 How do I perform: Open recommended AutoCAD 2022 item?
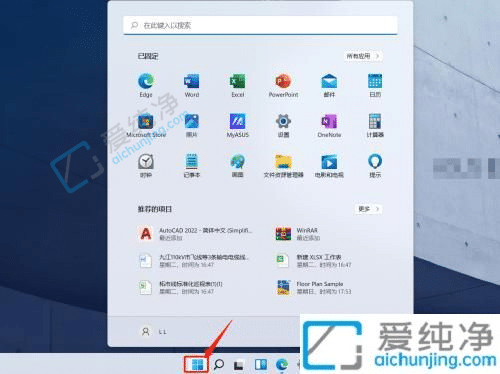(196, 234)
